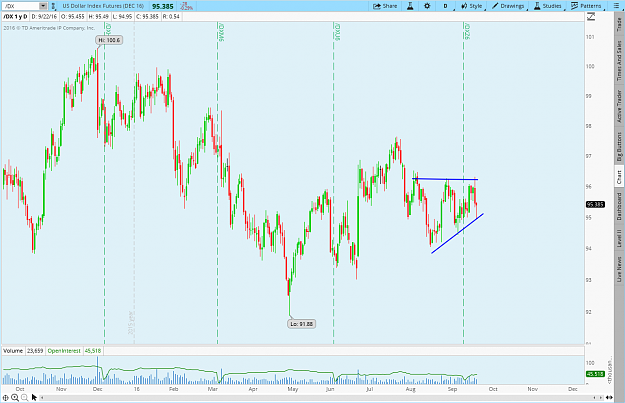Open chart settings gear icon
This screenshot has height=403, width=625.
427,6
